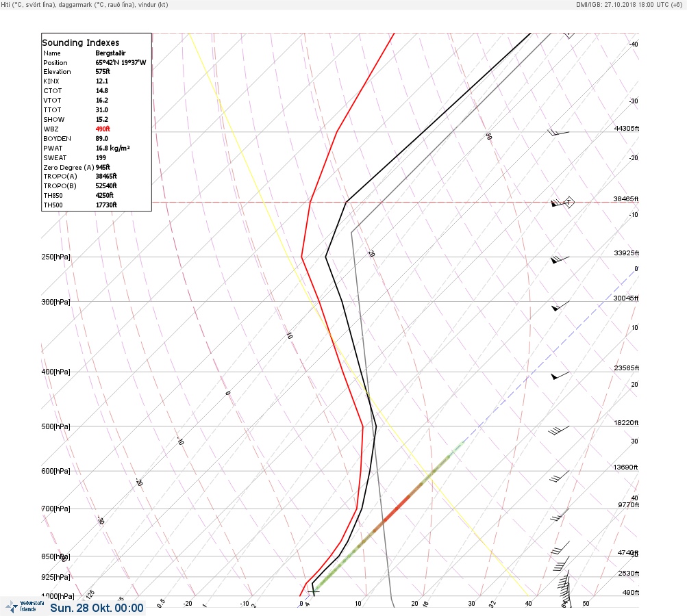Viewport: 687px width, 616px height.
Task: Click the black plus marker near the surface
Action: (x=314, y=591)
